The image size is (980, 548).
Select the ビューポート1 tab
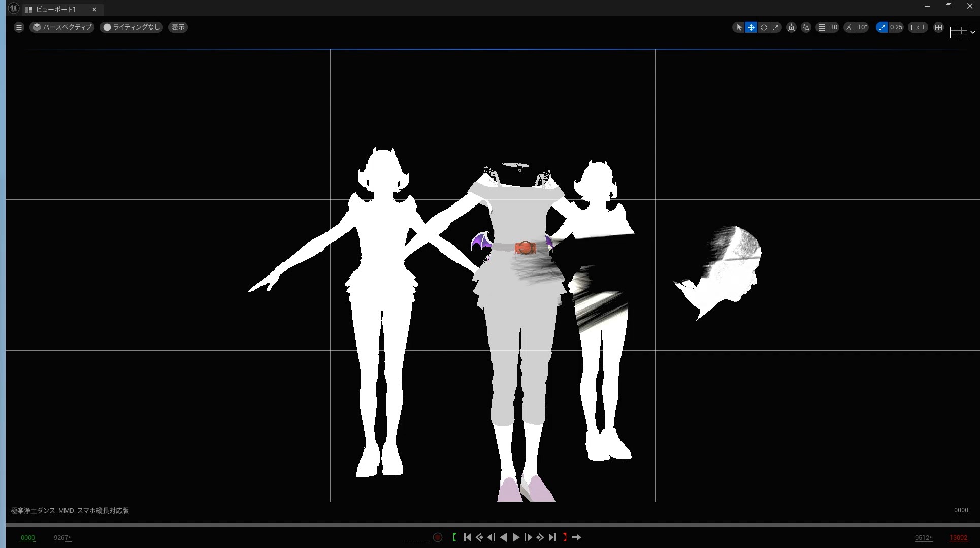point(56,9)
